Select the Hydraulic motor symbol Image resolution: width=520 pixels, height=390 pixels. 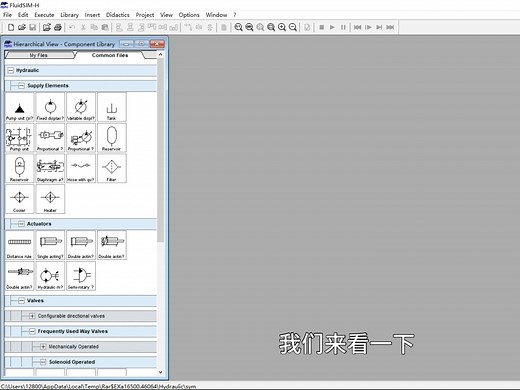coord(50,276)
